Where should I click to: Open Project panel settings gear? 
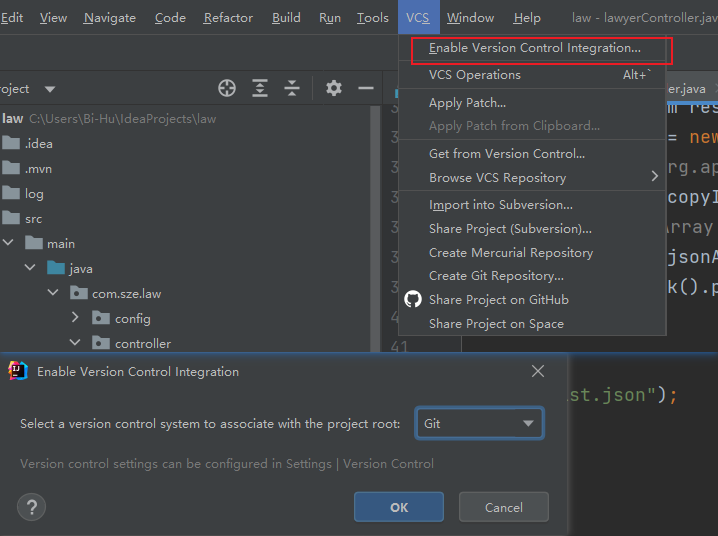pos(334,88)
